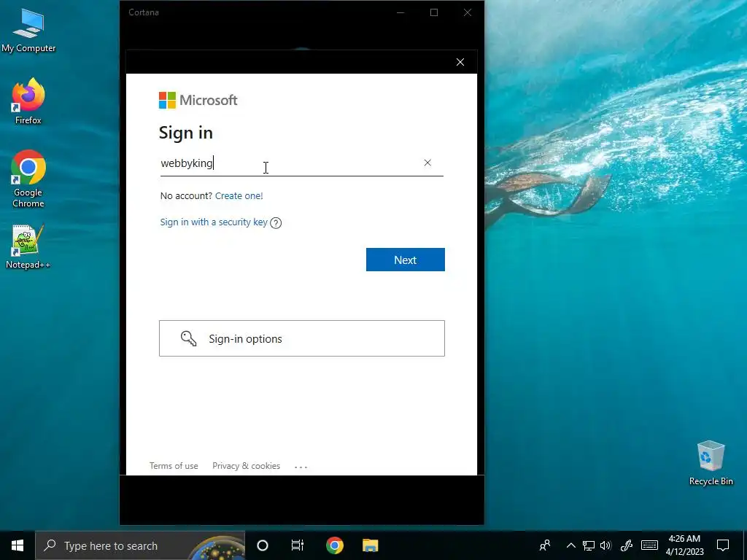This screenshot has width=747, height=560.
Task: Open the People icon in the tray
Action: pyautogui.click(x=545, y=545)
